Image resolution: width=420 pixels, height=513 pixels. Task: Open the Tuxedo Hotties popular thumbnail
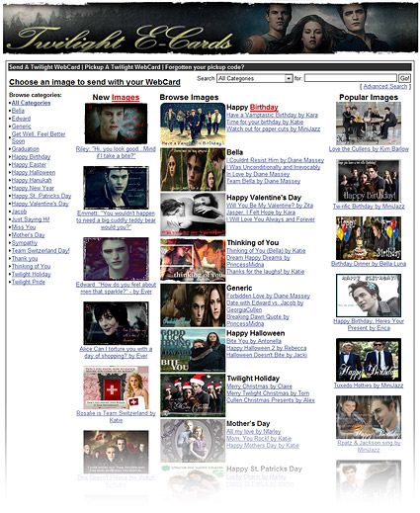coord(369,360)
